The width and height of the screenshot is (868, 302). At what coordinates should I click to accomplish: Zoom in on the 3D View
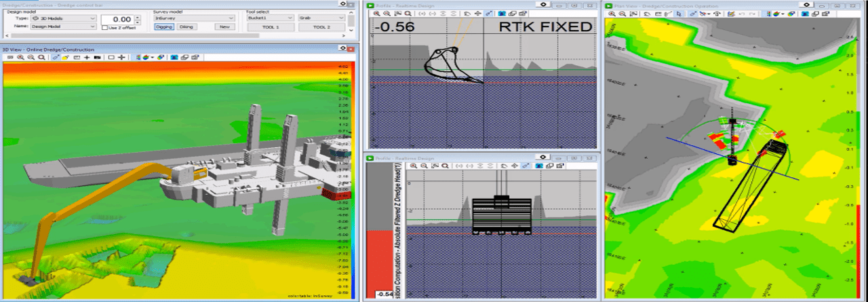click(21, 58)
